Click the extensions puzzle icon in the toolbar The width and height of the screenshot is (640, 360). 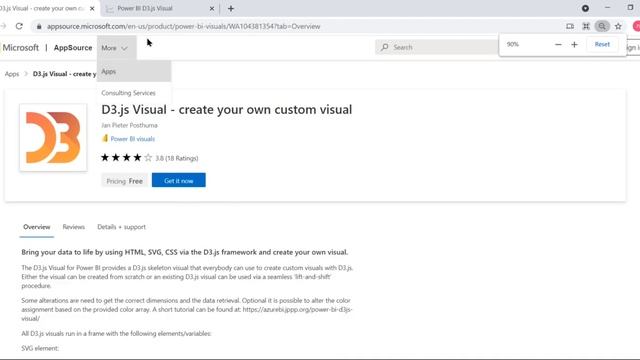pyautogui.click(x=586, y=27)
